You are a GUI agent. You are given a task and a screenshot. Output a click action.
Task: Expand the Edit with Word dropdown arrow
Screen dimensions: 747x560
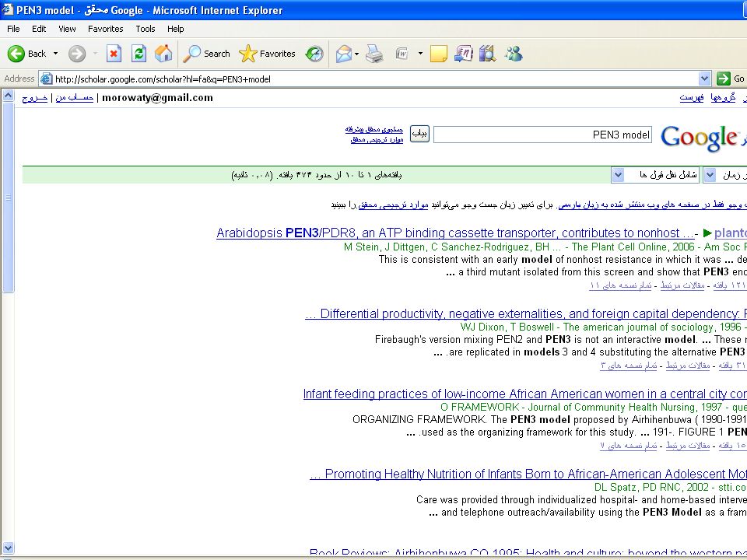point(420,54)
